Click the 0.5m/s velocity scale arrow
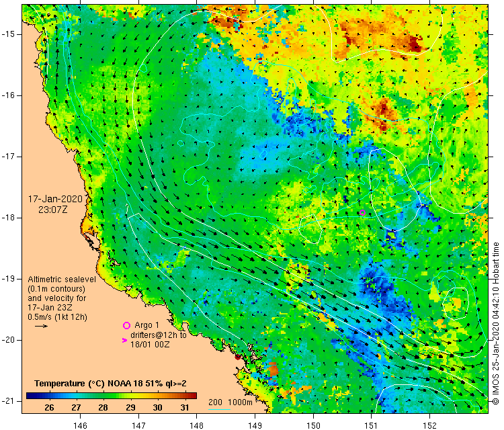 [41, 327]
